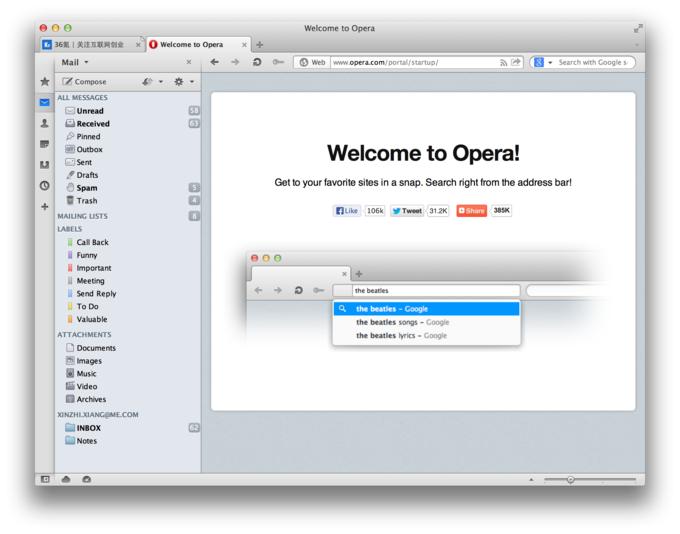Open Images attachments
The image size is (680, 534).
click(128, 361)
